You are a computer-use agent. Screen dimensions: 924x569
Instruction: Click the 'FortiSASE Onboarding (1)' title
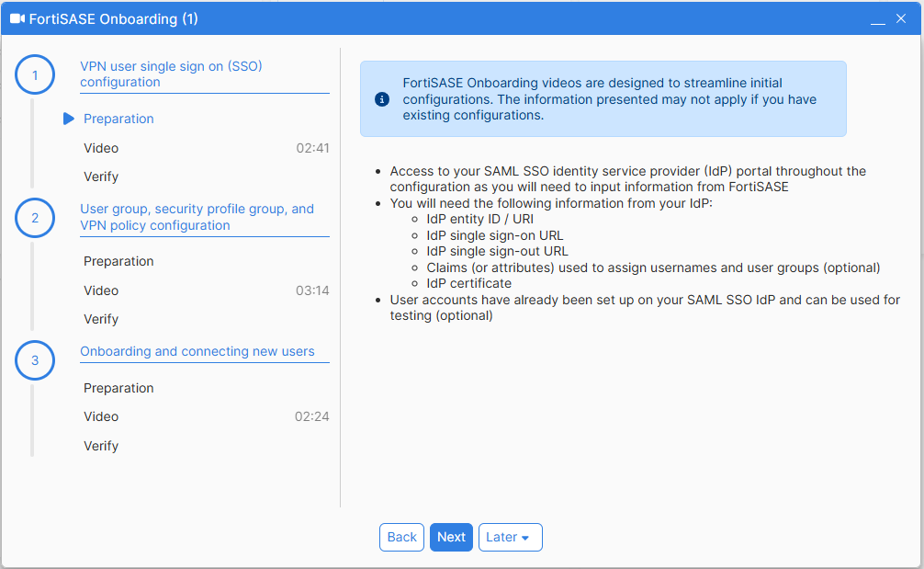[x=113, y=19]
